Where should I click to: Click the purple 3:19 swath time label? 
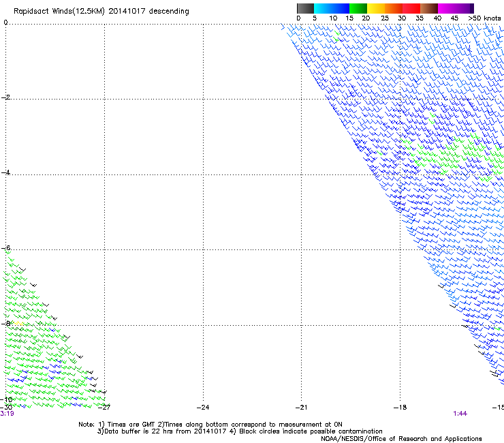(x=7, y=414)
